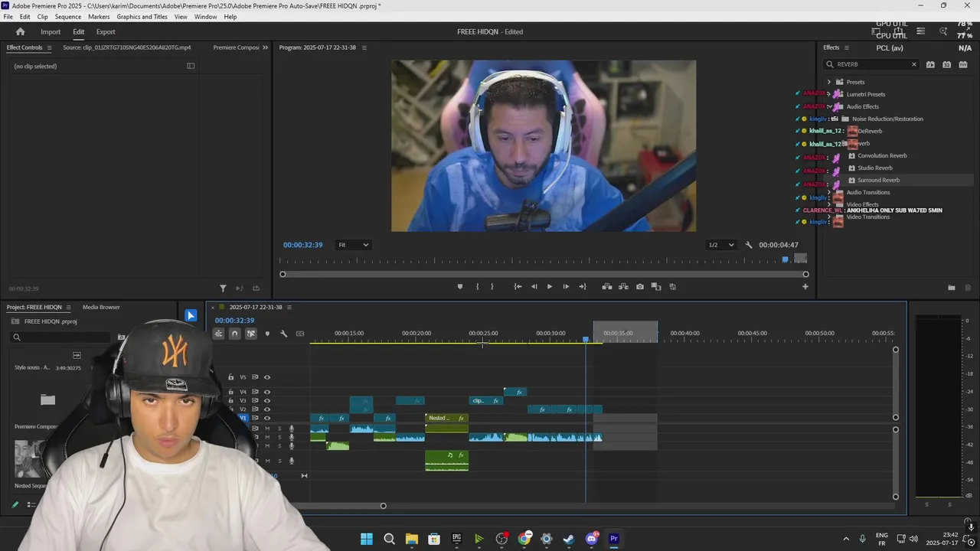Step back one frame
The image size is (980, 551).
pyautogui.click(x=534, y=286)
